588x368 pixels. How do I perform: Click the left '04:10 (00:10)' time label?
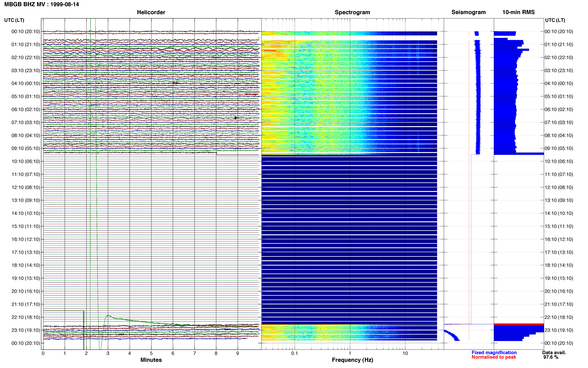tap(26, 83)
